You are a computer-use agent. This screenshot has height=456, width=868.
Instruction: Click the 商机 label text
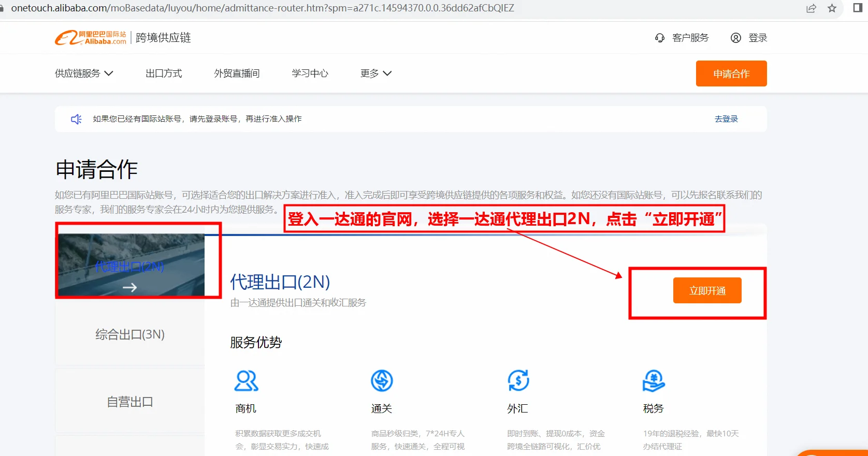(x=245, y=409)
